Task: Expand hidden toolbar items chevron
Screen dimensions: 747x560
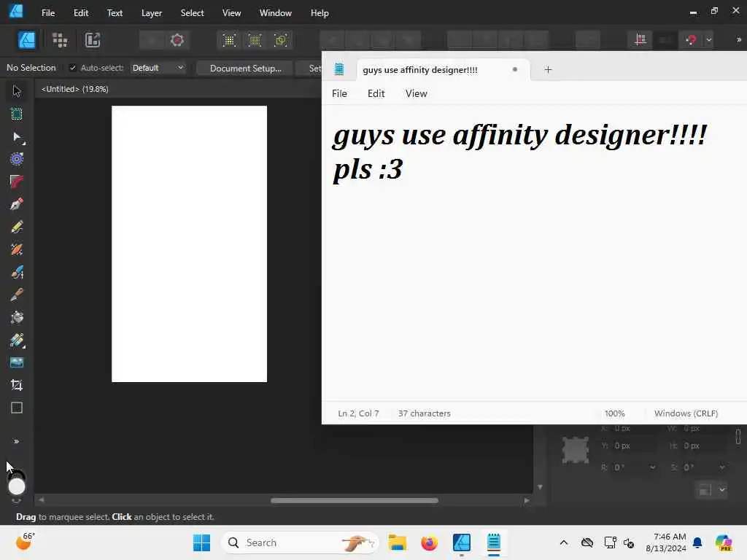Action: (739, 40)
